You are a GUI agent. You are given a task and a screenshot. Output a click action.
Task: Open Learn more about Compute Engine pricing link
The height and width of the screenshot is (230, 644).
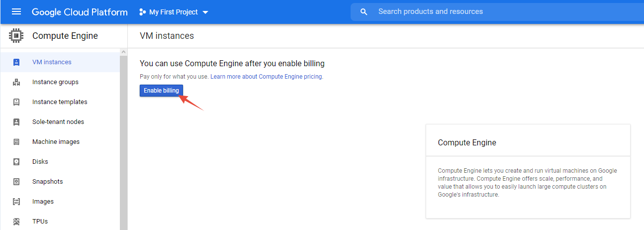(x=267, y=77)
